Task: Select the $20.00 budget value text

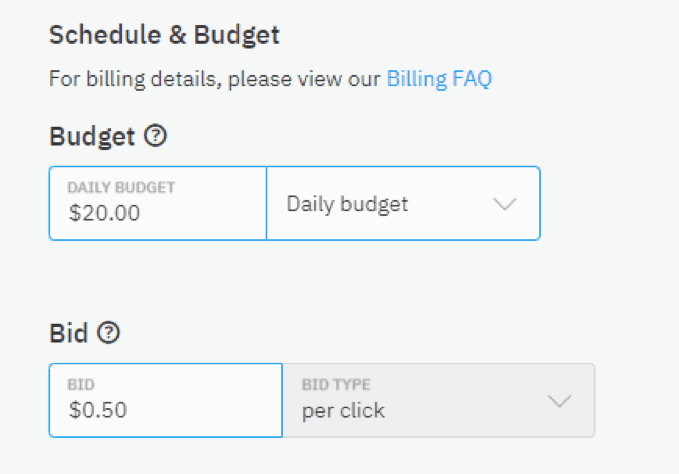Action: 104,213
